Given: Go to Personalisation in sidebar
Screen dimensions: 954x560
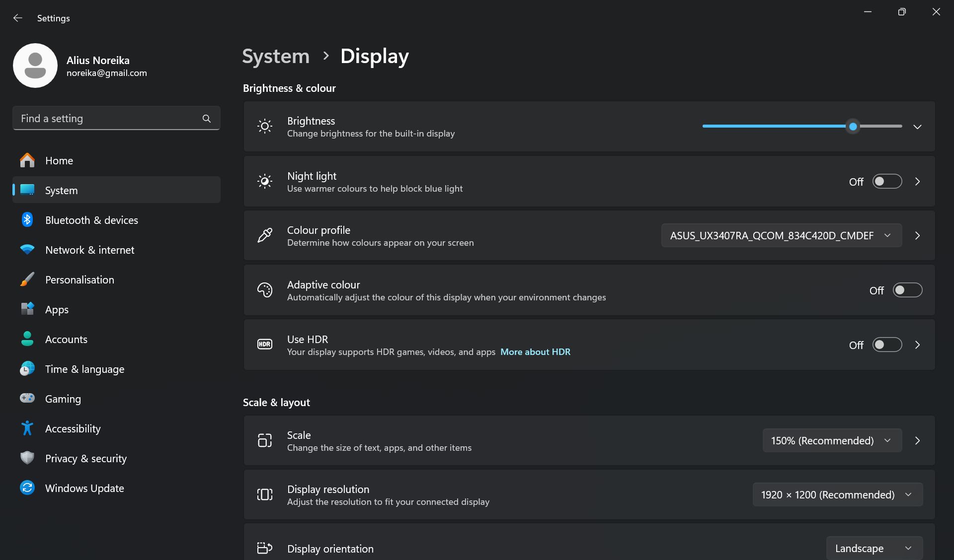Looking at the screenshot, I should 79,280.
